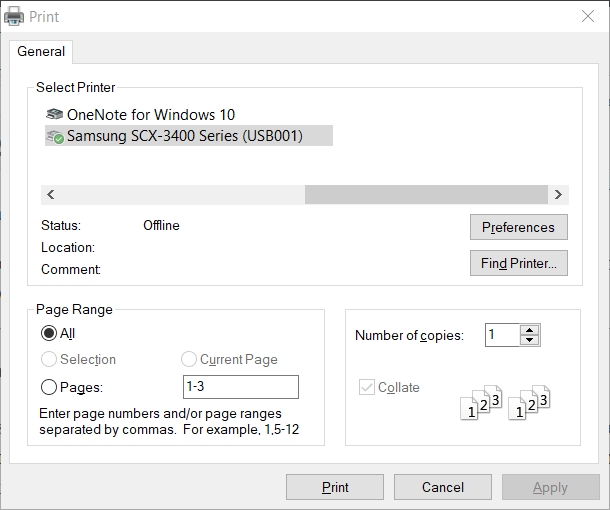Click the OneNote for Windows 10 text
The image size is (610, 510).
click(151, 115)
